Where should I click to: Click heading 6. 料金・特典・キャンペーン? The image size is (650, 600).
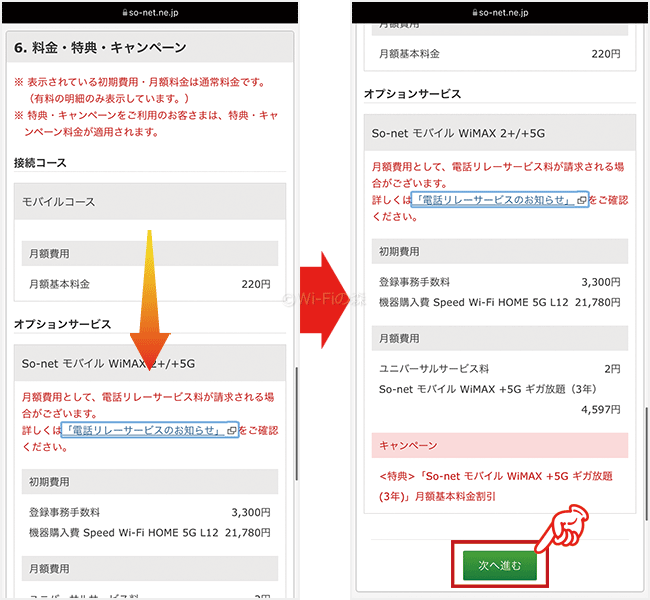pos(100,48)
